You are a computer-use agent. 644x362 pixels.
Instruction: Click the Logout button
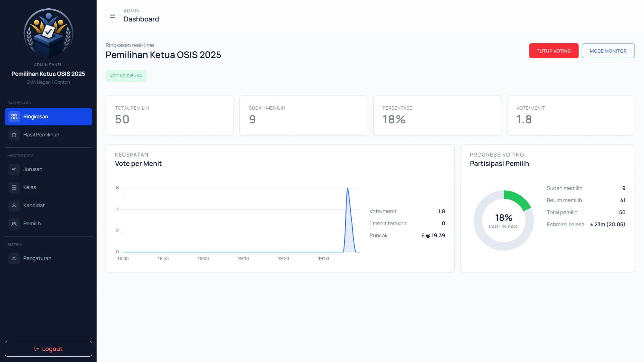click(48, 349)
